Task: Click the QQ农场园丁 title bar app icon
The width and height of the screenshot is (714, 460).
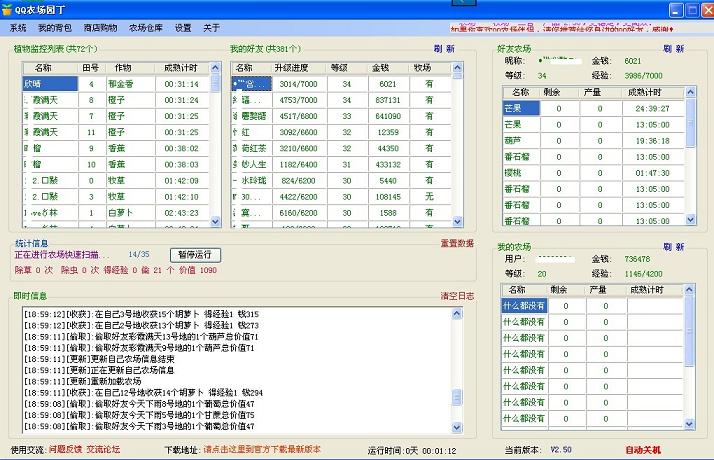Action: 6,9
